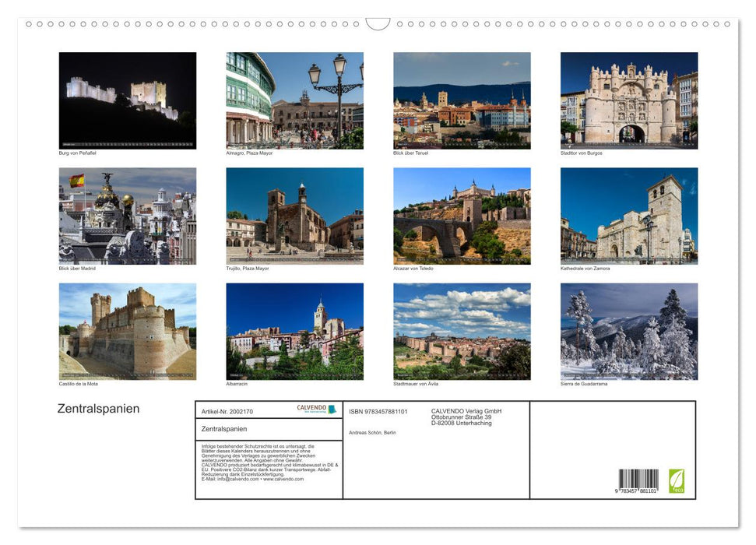Viewport: 756px width, 545px height.
Task: View the Stadttor von Burgos photo
Action: pos(629,101)
